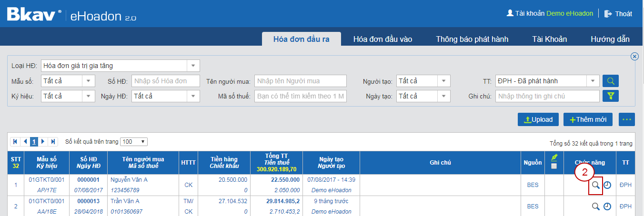Click ĐPH status in row 1
The height and width of the screenshot is (216, 644).
(625, 185)
